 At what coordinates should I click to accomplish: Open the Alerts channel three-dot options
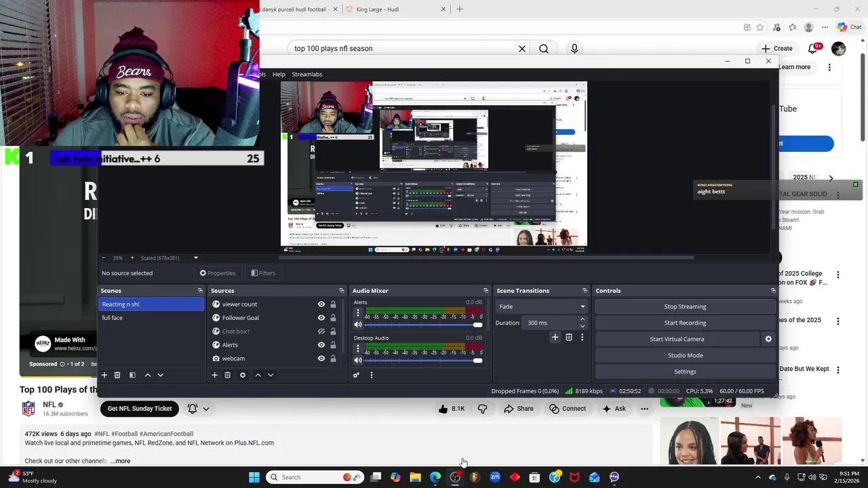pyautogui.click(x=358, y=313)
